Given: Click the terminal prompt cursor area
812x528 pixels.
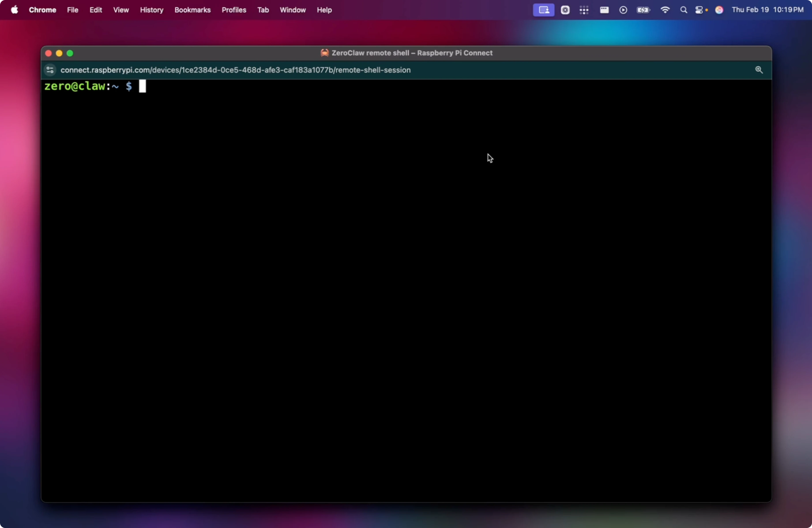Looking at the screenshot, I should (142, 86).
